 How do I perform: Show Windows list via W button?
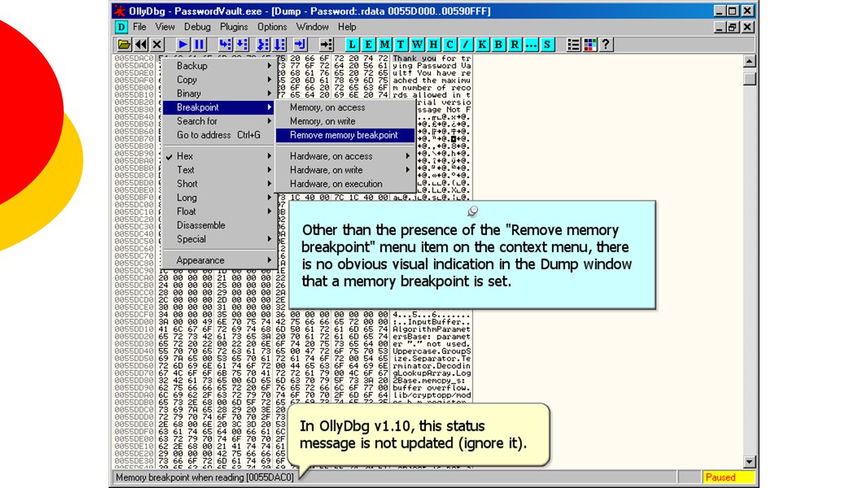[x=417, y=45]
